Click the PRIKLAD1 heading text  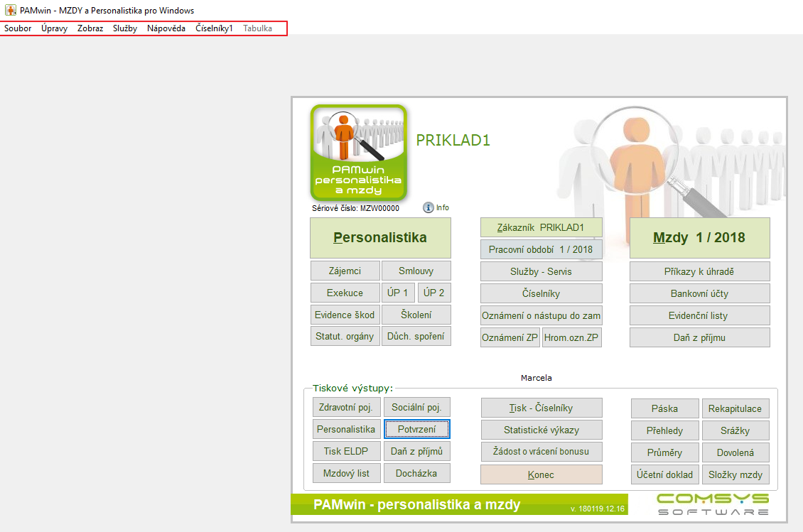click(453, 140)
